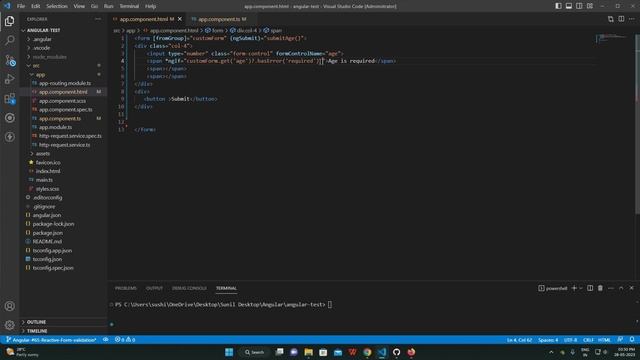Click the Ln 4, Col 62 indicator

point(519,340)
